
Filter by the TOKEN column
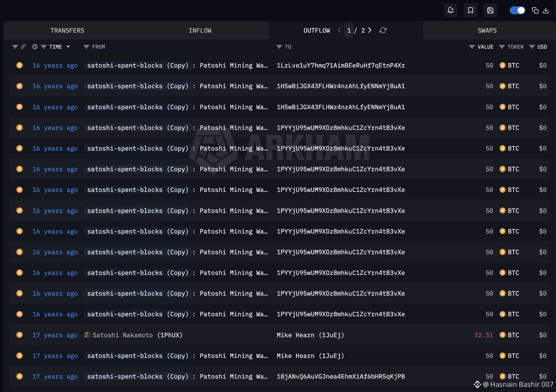(502, 47)
